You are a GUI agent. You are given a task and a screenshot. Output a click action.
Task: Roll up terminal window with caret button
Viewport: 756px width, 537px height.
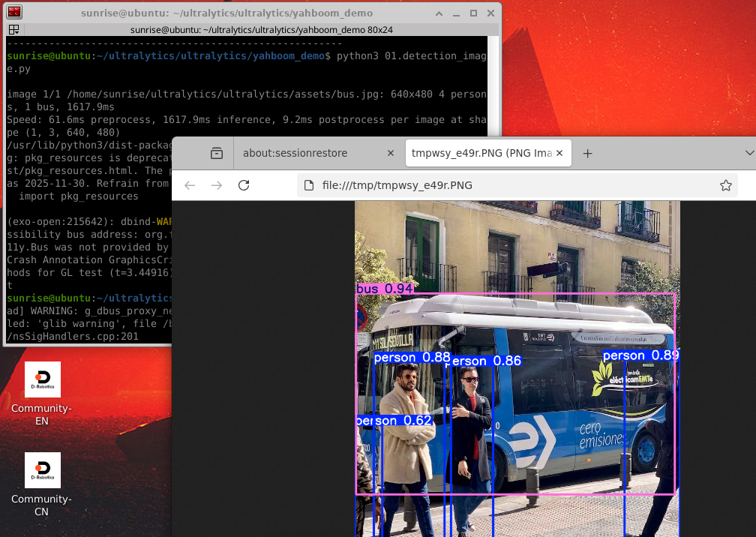tap(439, 13)
